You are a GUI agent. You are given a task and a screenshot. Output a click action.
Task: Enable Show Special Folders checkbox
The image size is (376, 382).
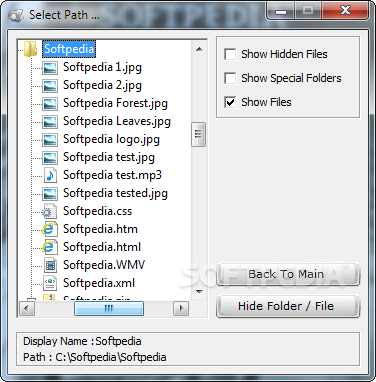coord(230,78)
